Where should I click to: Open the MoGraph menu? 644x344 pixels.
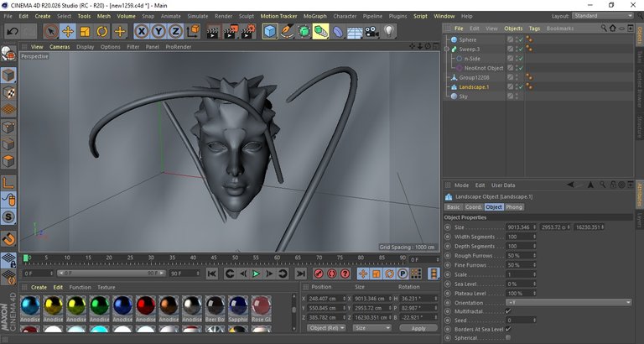[315, 16]
